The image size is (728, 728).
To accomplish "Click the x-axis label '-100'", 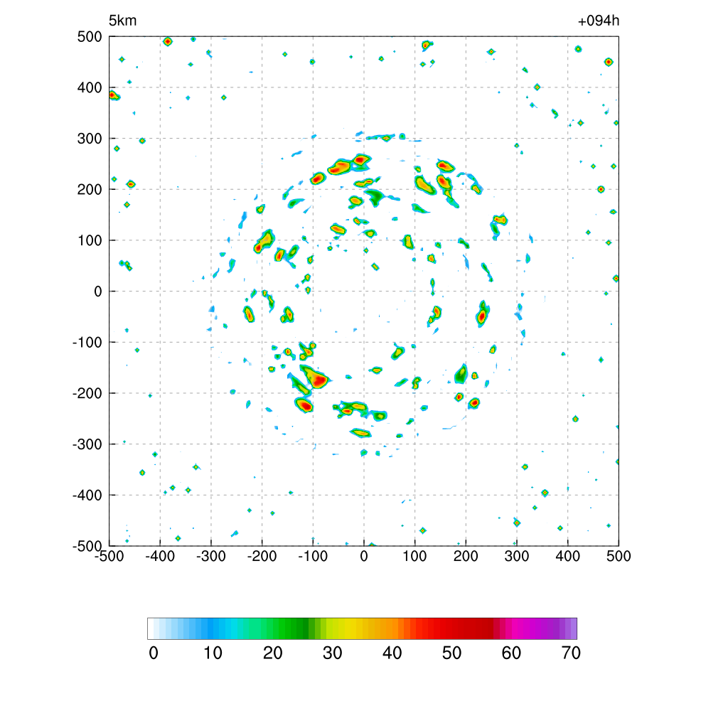I will click(313, 556).
